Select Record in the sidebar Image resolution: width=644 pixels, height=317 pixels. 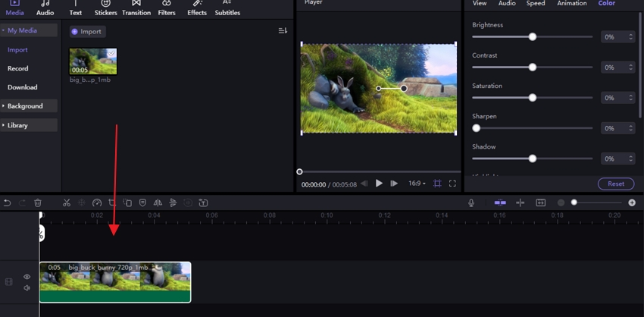[x=17, y=68]
